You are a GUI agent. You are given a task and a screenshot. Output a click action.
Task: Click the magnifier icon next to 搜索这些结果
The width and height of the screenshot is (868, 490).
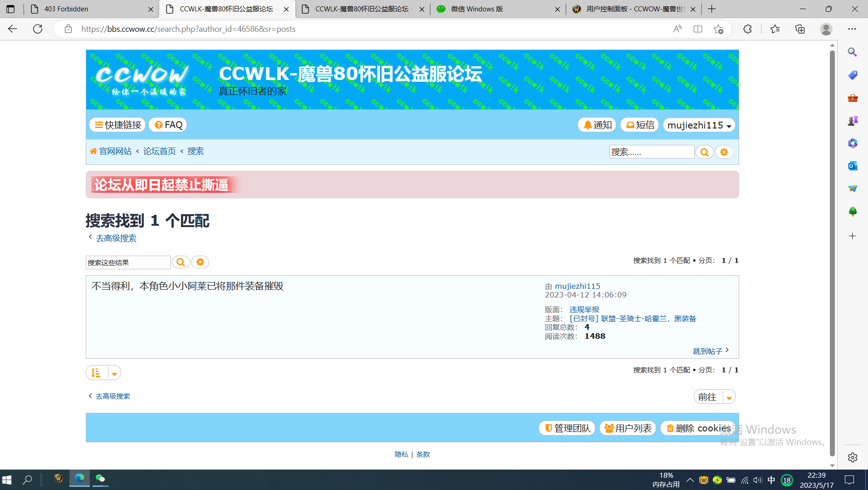pos(181,262)
